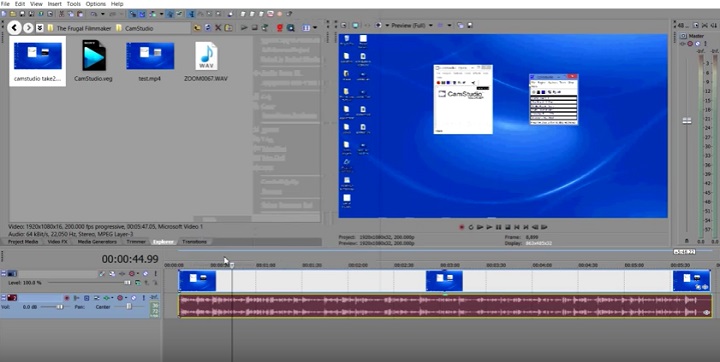
Task: Click Save Snapshot to File icon
Action: 470,25
